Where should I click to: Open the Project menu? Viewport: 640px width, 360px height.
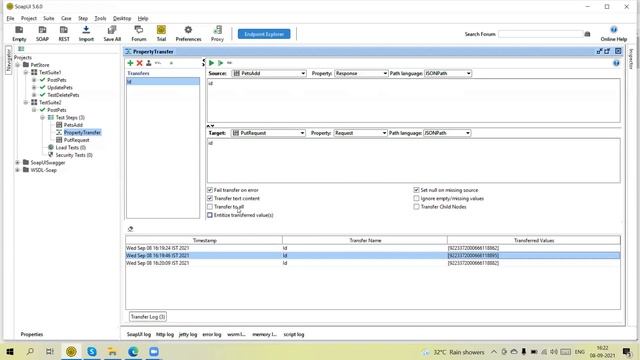pyautogui.click(x=29, y=18)
